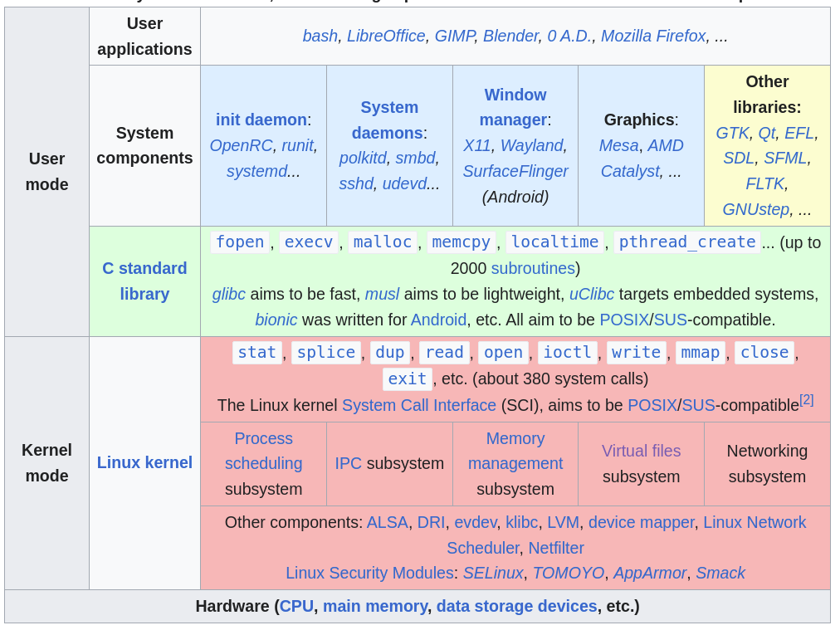Screen dimensions: 840x630
Task: Follow the Virtual files link
Action: point(641,451)
